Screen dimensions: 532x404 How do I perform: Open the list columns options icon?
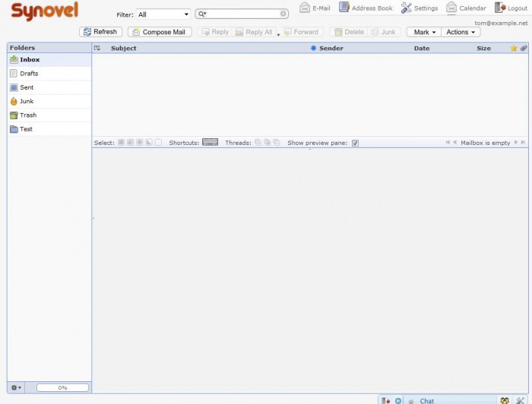tap(97, 48)
